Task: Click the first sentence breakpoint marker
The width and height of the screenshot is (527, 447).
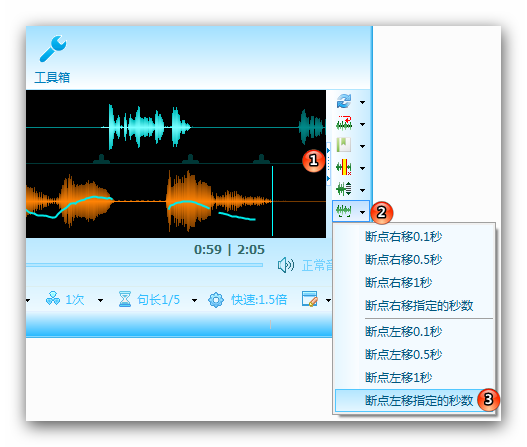Action: 101,159
